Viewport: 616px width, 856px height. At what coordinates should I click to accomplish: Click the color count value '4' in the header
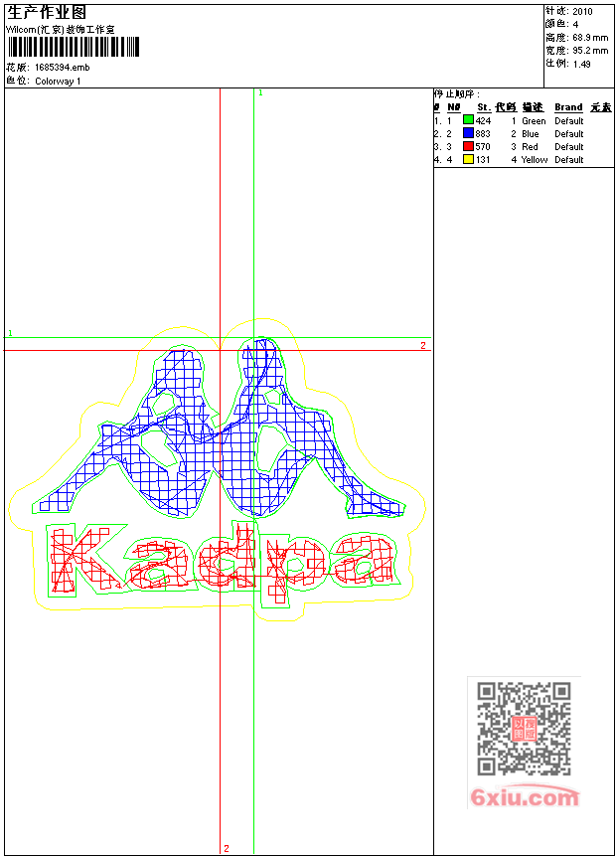(x=575, y=24)
